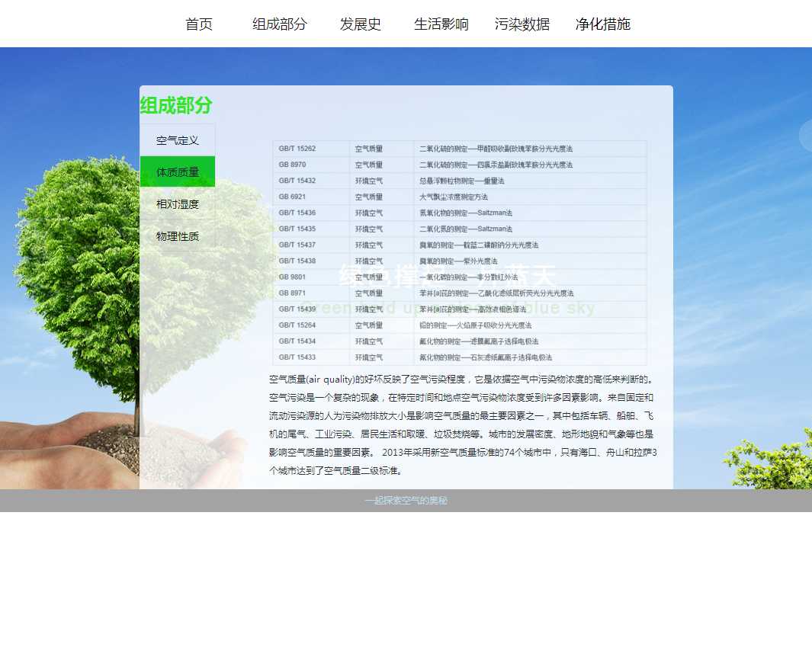This screenshot has height=647, width=812.
Task: Open the 污染数据 navigation item
Action: (x=522, y=24)
